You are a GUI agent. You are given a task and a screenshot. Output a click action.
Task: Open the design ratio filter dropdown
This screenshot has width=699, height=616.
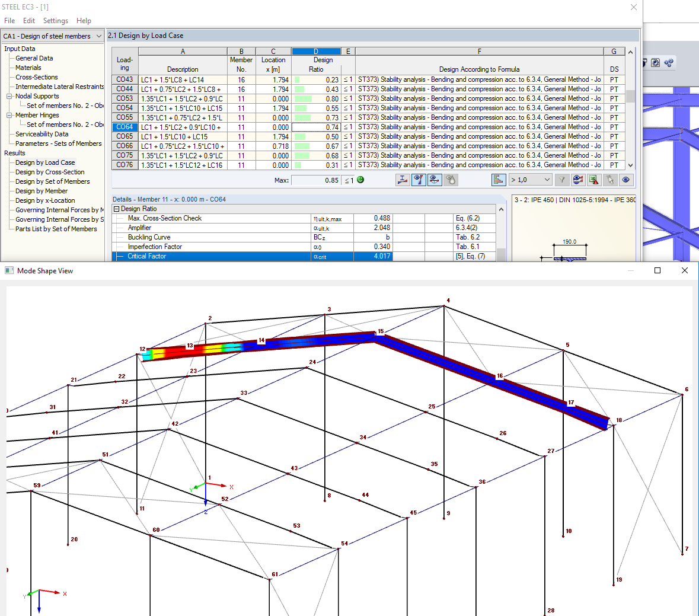coord(531,180)
